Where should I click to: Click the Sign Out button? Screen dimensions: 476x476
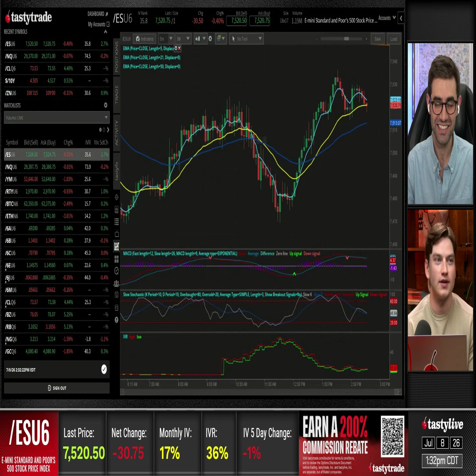point(57,388)
